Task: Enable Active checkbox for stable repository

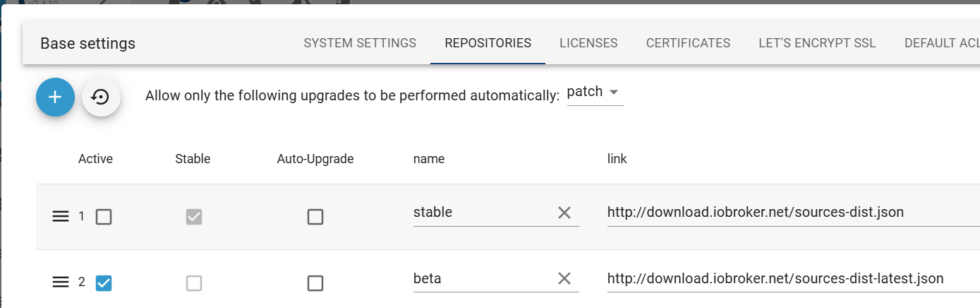Action: pyautogui.click(x=104, y=217)
